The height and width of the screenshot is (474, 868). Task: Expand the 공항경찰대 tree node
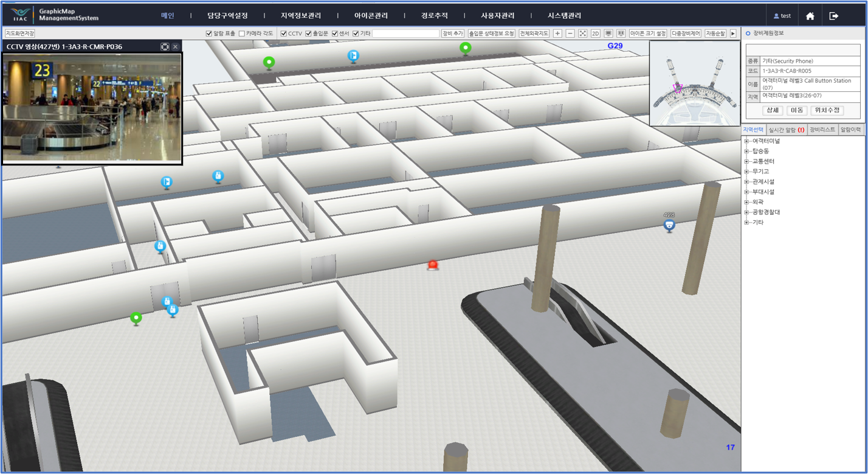pos(746,212)
